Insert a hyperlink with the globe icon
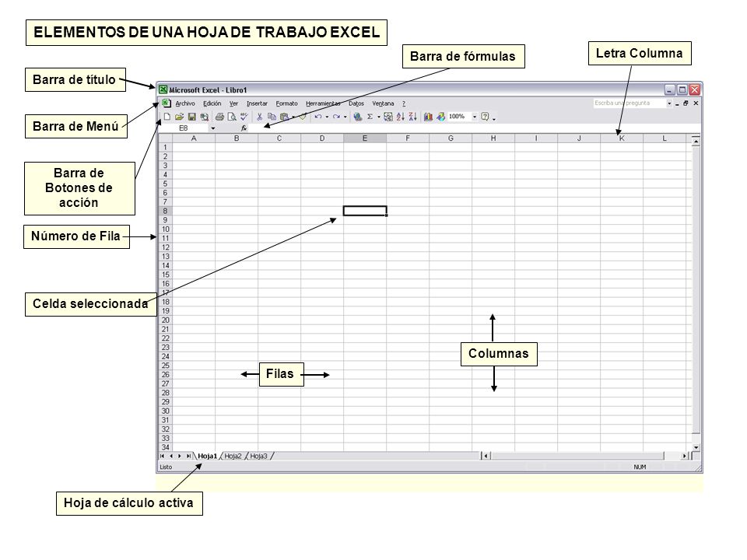 point(358,117)
